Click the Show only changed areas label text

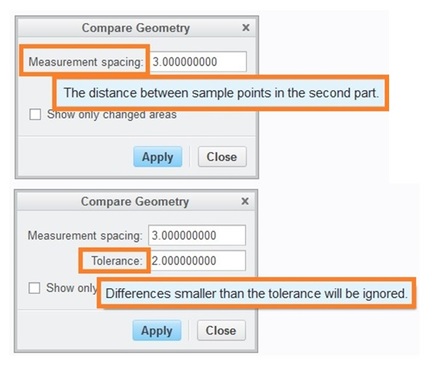tap(112, 115)
